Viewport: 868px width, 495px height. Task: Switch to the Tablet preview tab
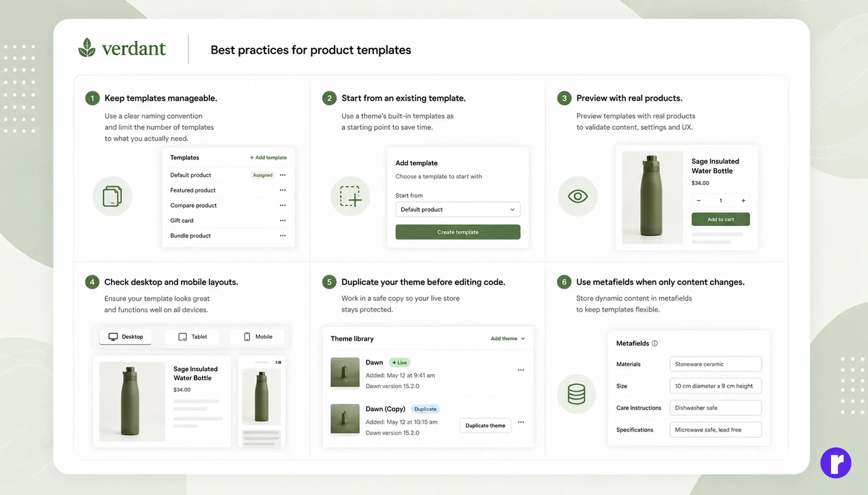coord(192,337)
